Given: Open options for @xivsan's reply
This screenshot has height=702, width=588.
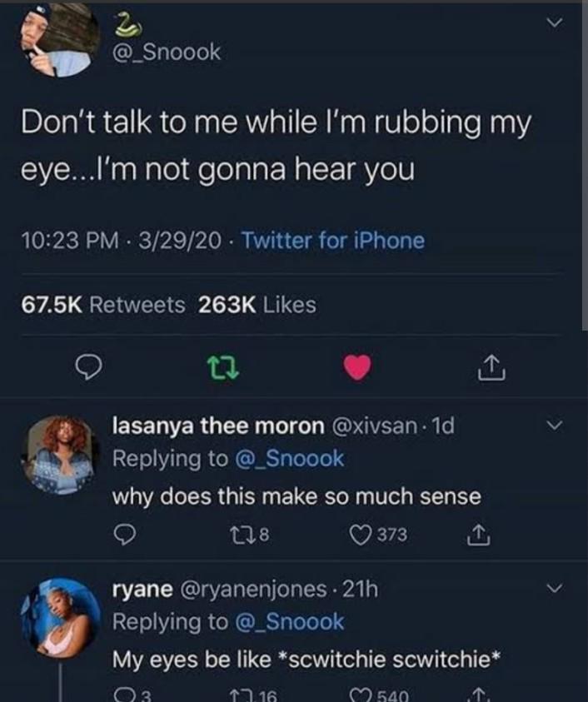Looking at the screenshot, I should pyautogui.click(x=555, y=425).
